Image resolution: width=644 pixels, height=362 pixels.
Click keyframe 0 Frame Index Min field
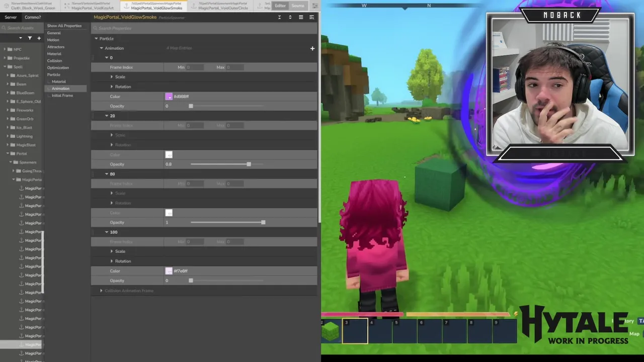point(195,67)
